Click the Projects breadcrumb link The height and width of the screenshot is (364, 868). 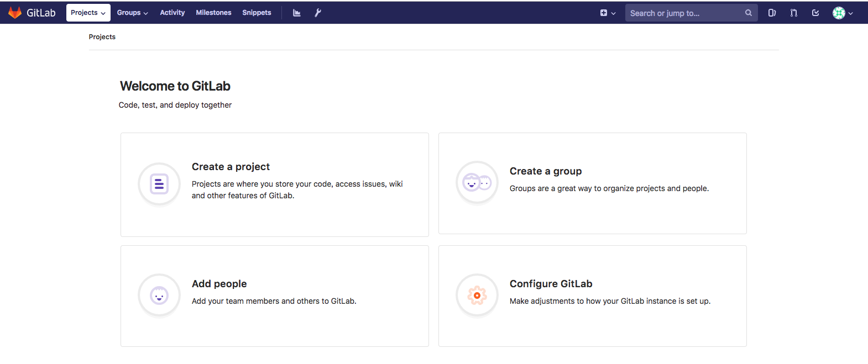click(102, 37)
